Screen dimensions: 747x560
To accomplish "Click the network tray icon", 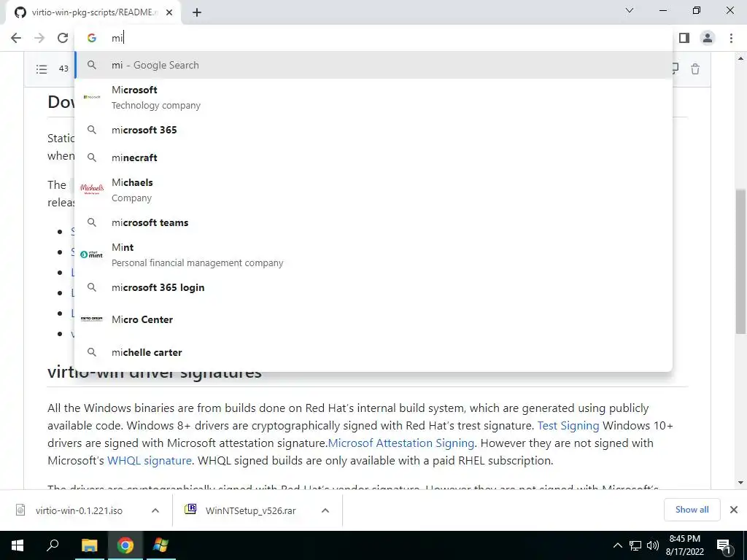I will click(x=635, y=545).
